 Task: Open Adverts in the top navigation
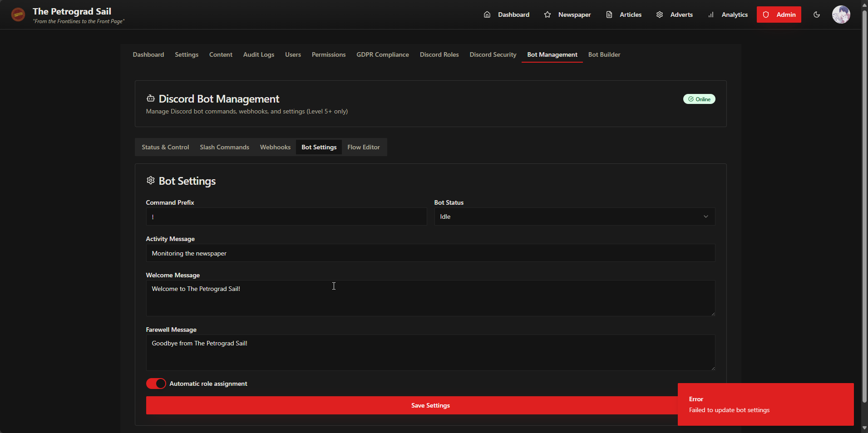point(675,15)
